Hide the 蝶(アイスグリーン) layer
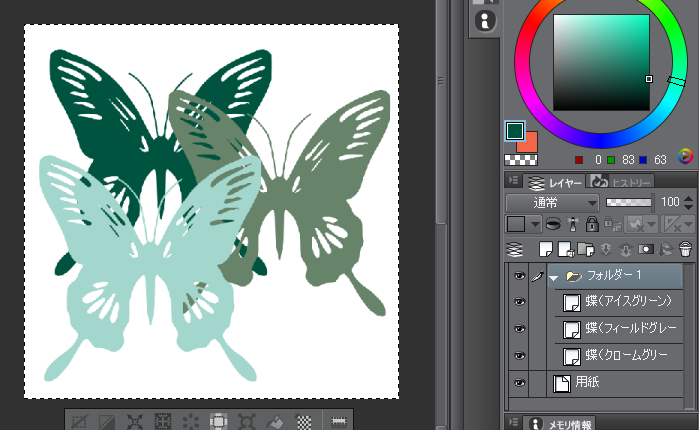699x430 pixels. (519, 302)
